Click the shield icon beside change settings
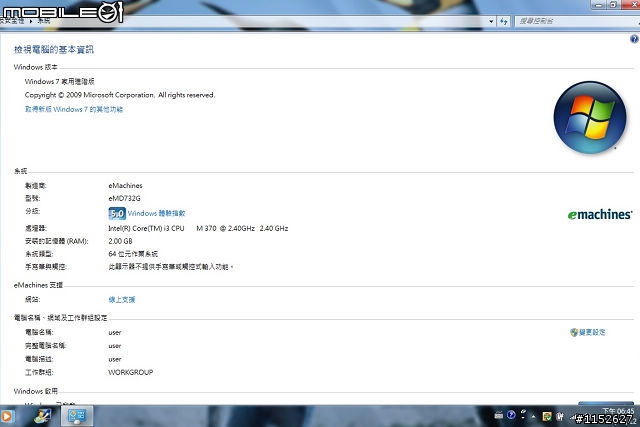Viewport: 640px width, 427px height. coord(574,332)
